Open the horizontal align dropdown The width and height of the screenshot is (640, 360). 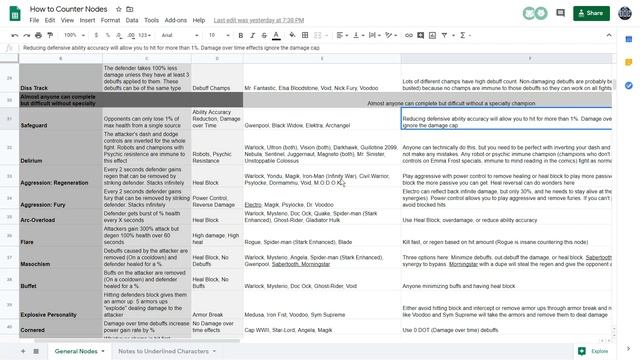(342, 36)
